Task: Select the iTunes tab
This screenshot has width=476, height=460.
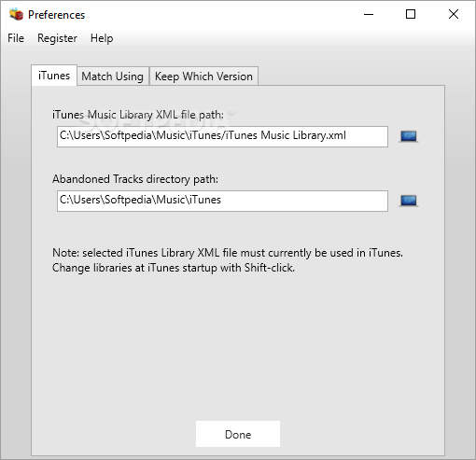Action: 54,76
